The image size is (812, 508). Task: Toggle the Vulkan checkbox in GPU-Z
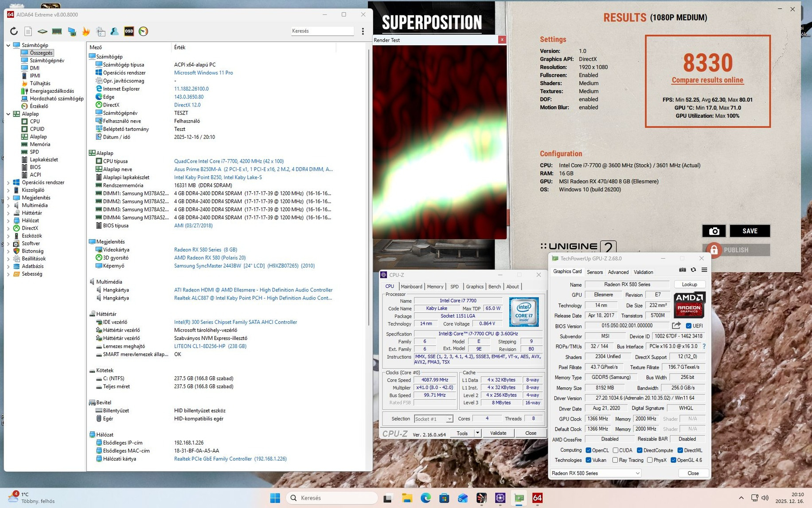tap(588, 460)
